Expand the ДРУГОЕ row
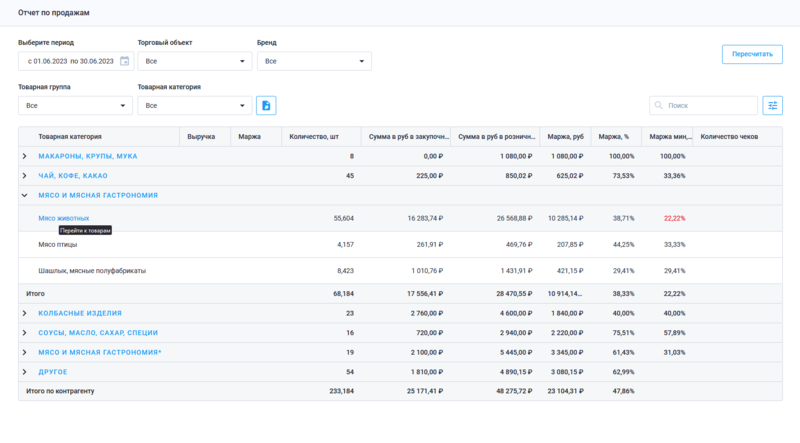The height and width of the screenshot is (443, 800). (x=24, y=372)
